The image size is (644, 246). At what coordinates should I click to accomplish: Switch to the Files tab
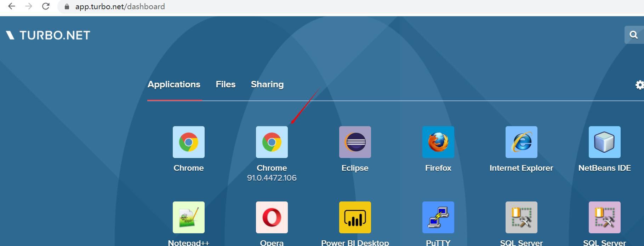pyautogui.click(x=226, y=84)
